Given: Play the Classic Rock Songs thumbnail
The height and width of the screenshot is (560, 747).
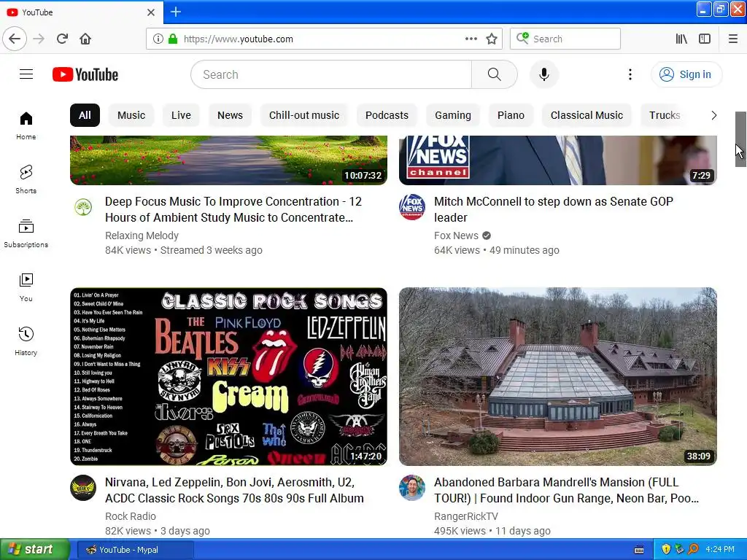Looking at the screenshot, I should (228, 376).
